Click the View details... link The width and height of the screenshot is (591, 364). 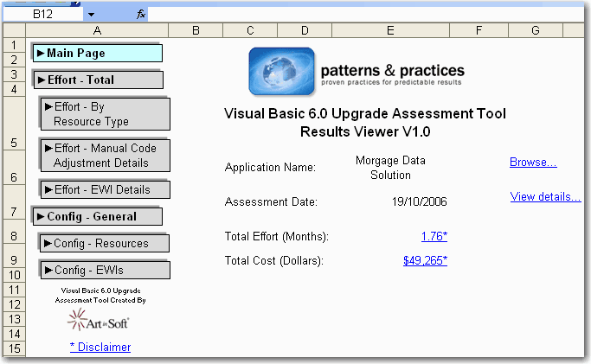point(545,196)
